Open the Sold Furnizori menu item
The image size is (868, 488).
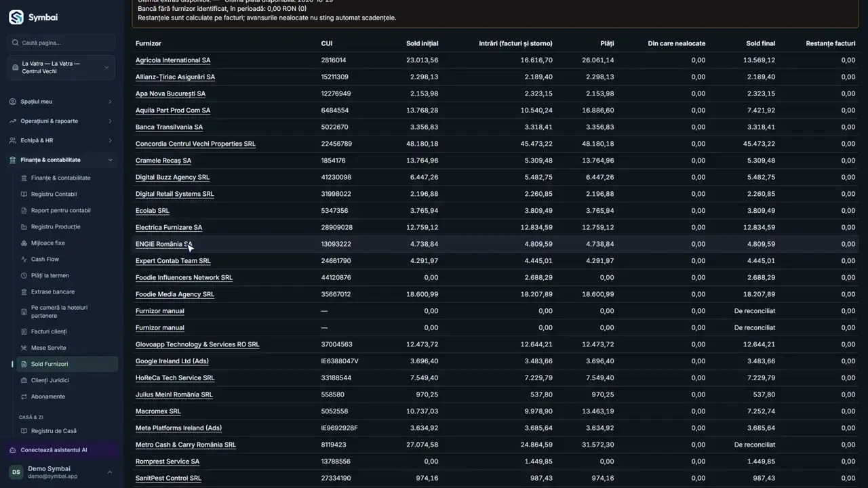coord(67,364)
